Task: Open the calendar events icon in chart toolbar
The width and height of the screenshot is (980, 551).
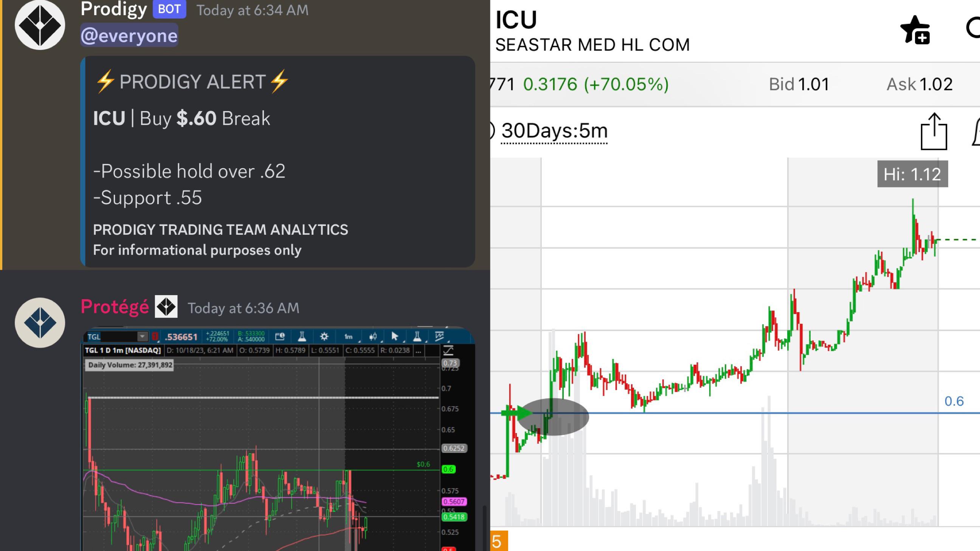Action: pos(280,336)
